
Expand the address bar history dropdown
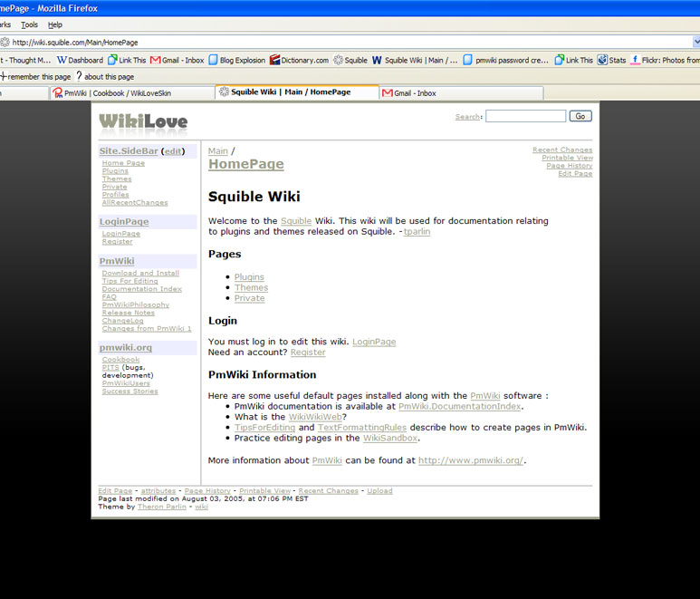(696, 42)
